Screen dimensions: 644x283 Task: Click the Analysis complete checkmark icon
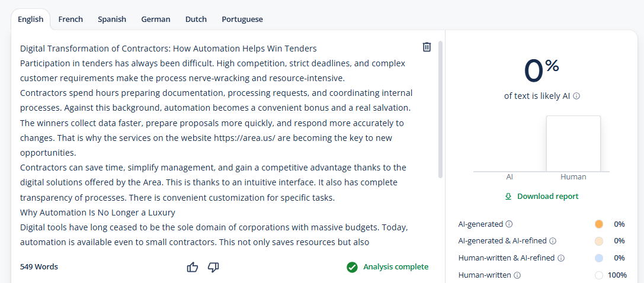point(352,268)
